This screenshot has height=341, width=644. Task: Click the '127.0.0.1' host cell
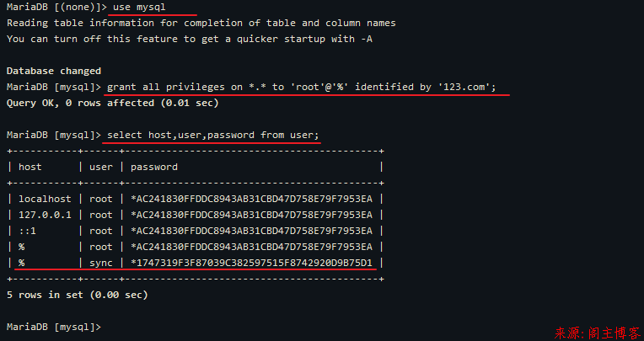tap(45, 215)
